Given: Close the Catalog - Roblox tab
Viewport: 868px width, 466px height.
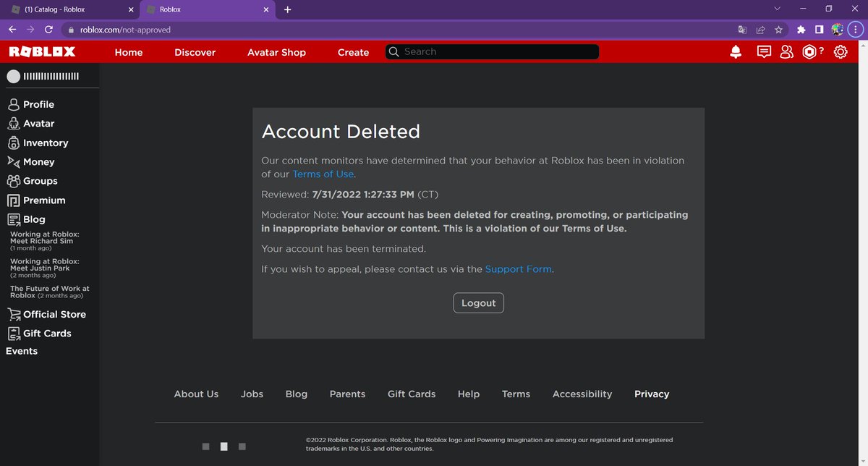Looking at the screenshot, I should click(x=129, y=9).
